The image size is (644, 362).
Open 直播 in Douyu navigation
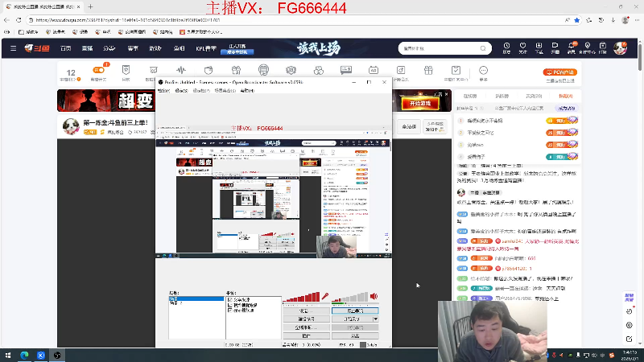tap(87, 48)
